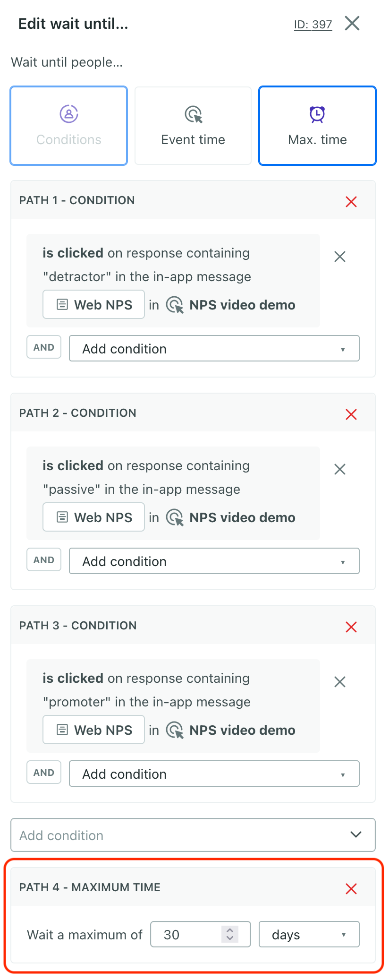Remove Path 4 maximum time red X
Screen dimensions: 389x980
(351, 889)
